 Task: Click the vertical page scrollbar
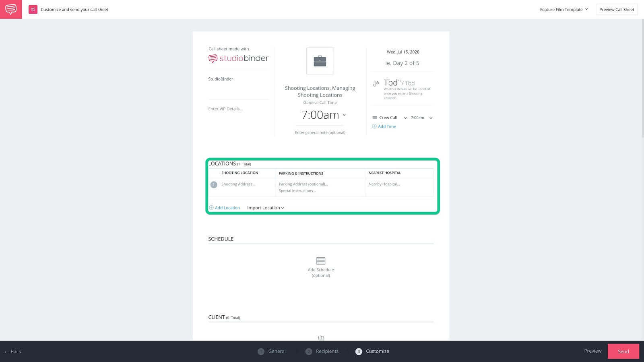click(x=642, y=79)
